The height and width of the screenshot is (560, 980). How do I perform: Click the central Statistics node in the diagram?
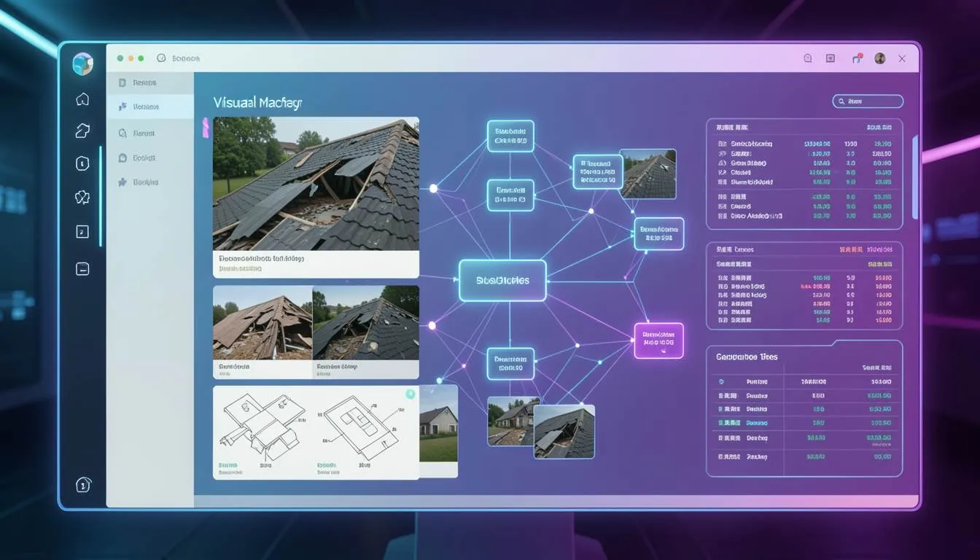point(502,280)
